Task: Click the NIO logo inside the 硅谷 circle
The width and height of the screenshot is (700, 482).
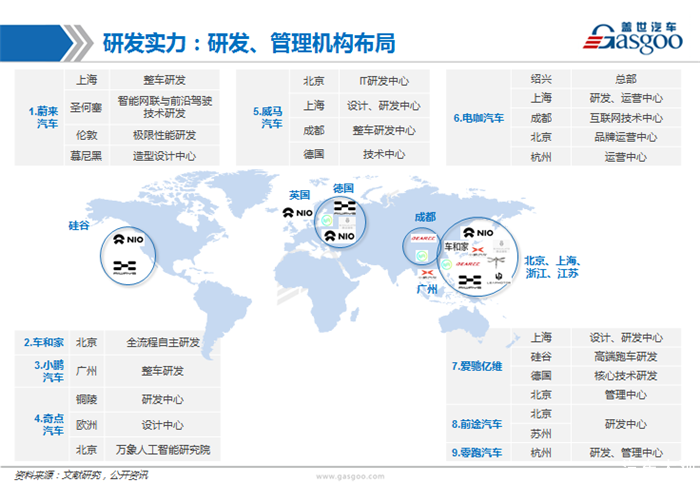Action: click(x=129, y=240)
